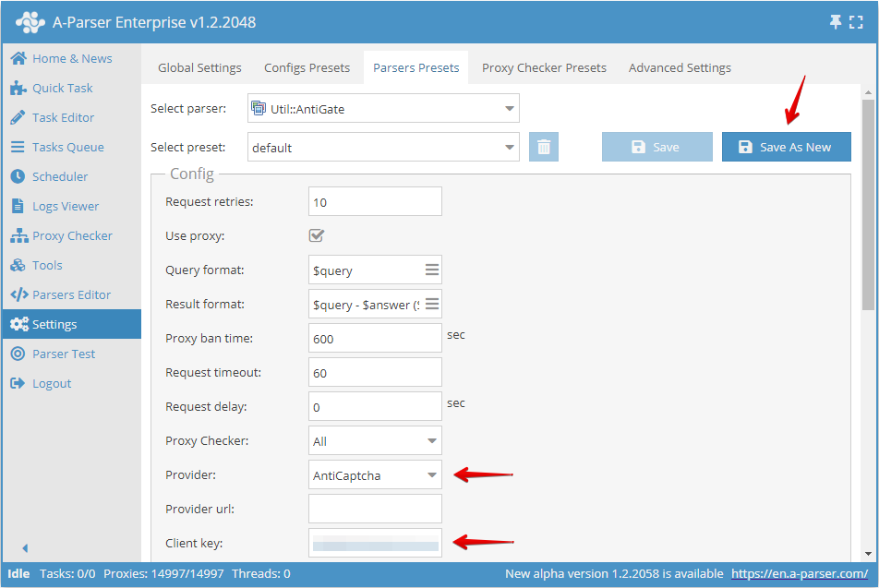Image resolution: width=879 pixels, height=588 pixels.
Task: Toggle the Use proxy checkbox
Action: click(x=317, y=235)
